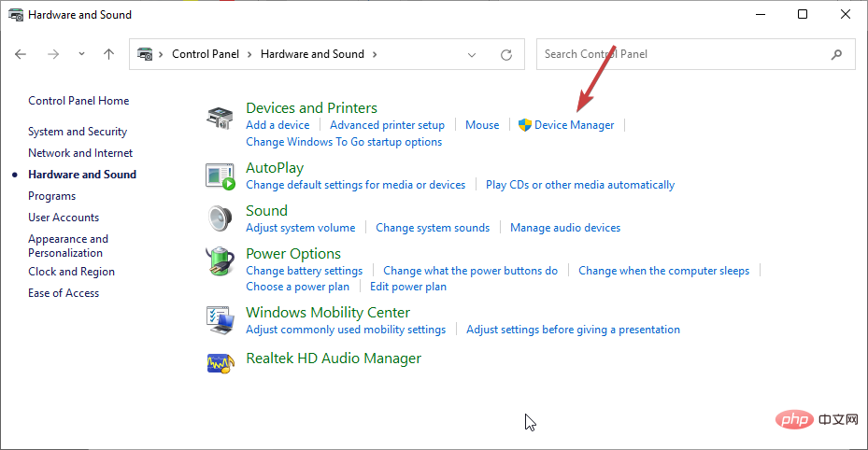Change what the power buttons do
Image resolution: width=868 pixels, height=450 pixels.
(x=471, y=271)
